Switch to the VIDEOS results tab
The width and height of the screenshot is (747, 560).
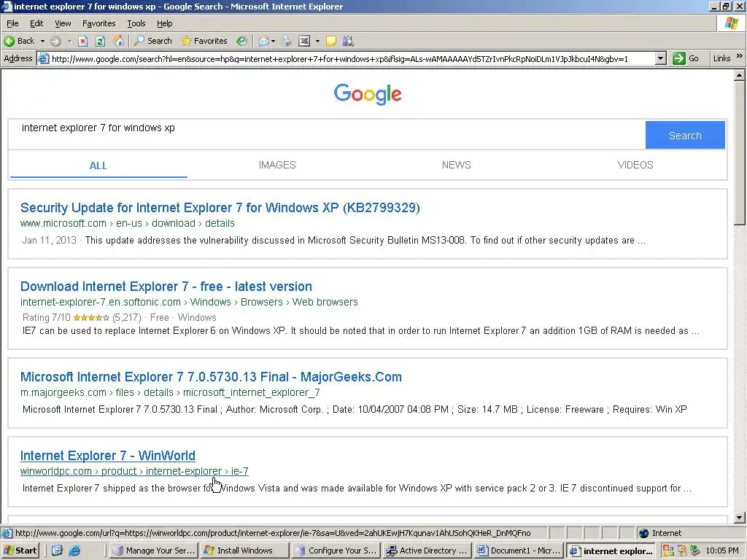[635, 165]
